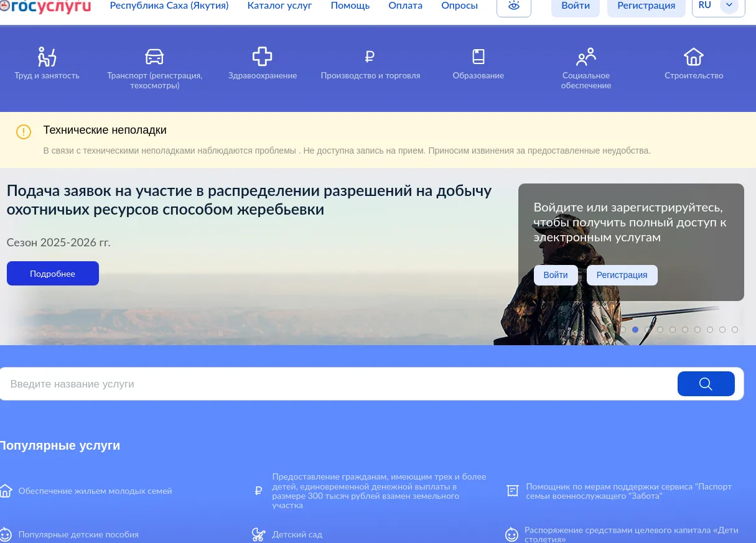Focus the Введите название услуги search field
Viewport: 756px width, 543px height.
coord(336,384)
